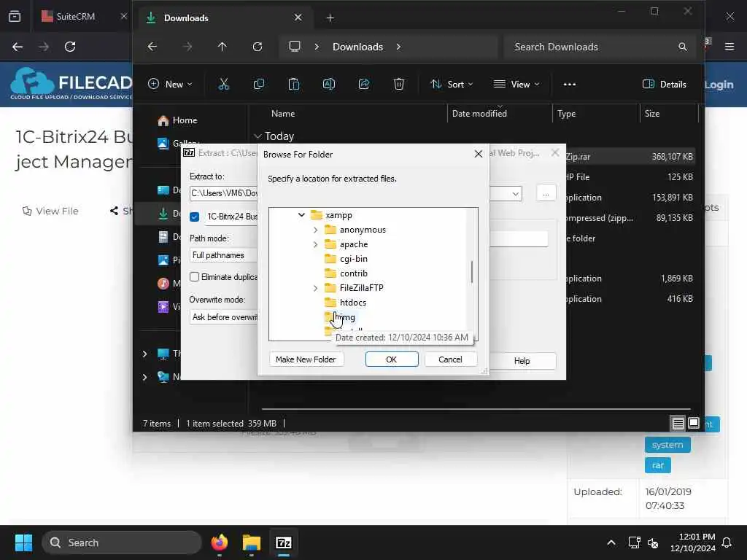This screenshot has width=747, height=560.
Task: Click the browse ellipsis button
Action: coord(546,193)
